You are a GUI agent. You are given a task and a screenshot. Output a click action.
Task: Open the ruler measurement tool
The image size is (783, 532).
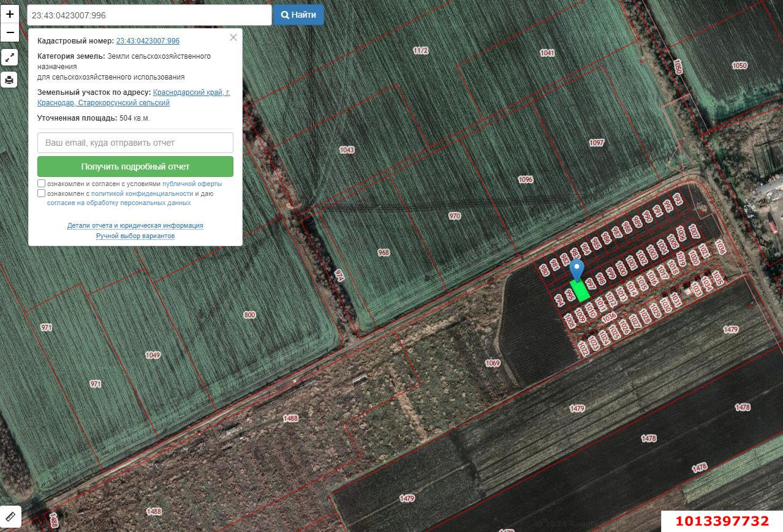(x=10, y=517)
